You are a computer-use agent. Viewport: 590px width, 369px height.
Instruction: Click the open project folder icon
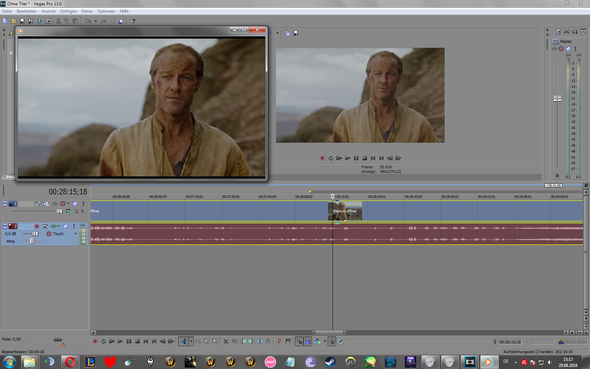pos(14,21)
